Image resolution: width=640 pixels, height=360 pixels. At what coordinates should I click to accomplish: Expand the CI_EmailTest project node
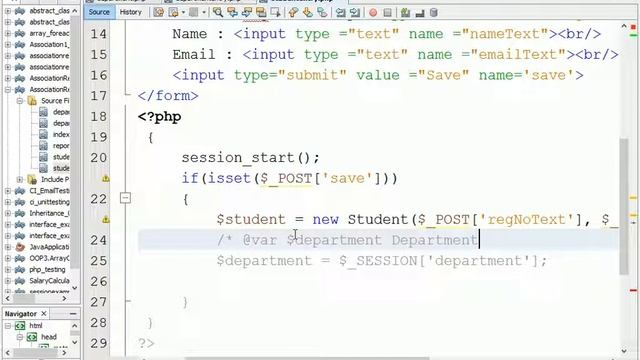8,191
